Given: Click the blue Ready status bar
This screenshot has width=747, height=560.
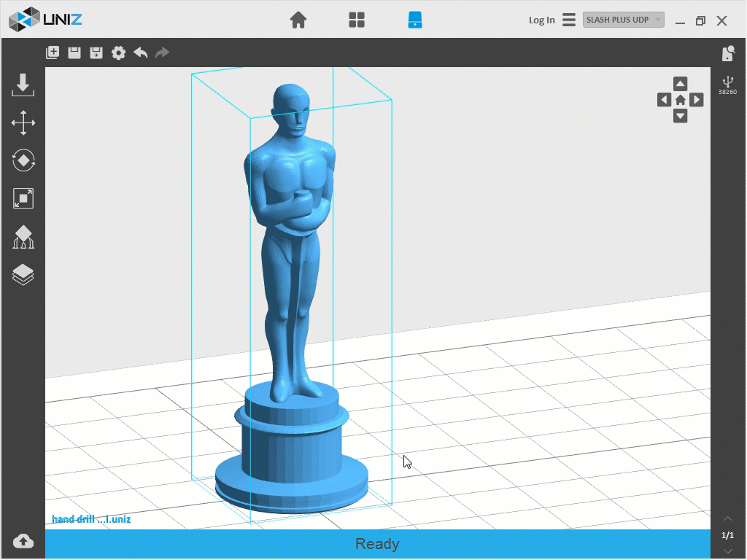Looking at the screenshot, I should coord(377,544).
